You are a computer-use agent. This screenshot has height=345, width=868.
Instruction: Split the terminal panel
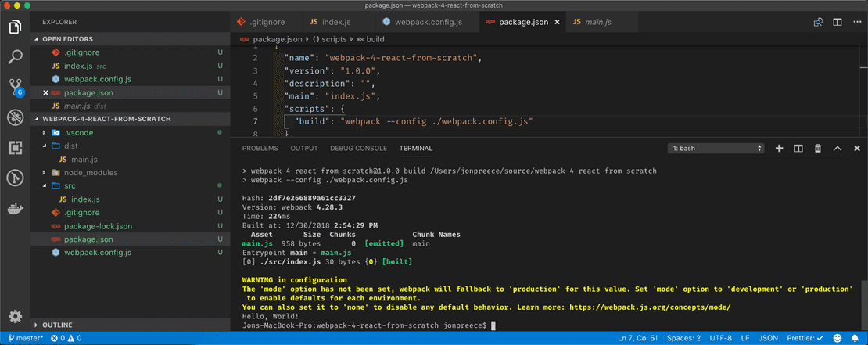point(798,149)
